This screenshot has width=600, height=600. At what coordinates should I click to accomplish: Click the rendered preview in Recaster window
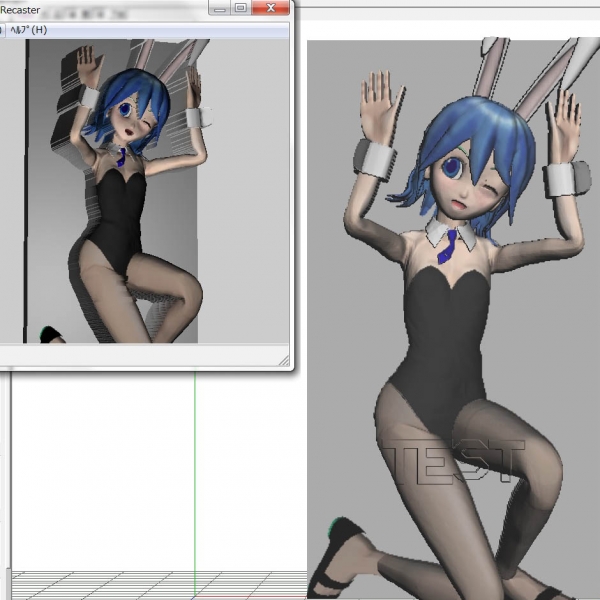144,191
